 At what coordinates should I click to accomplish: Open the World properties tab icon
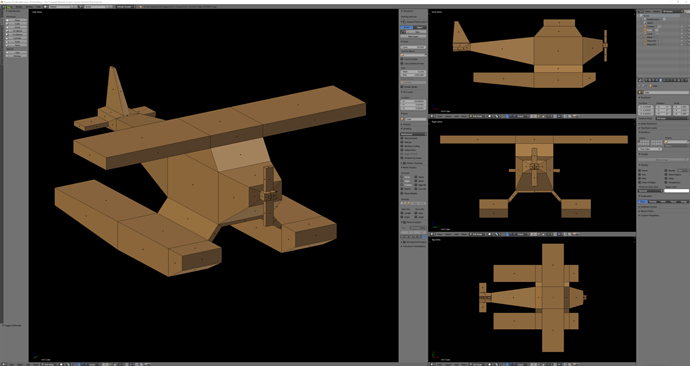[x=657, y=80]
